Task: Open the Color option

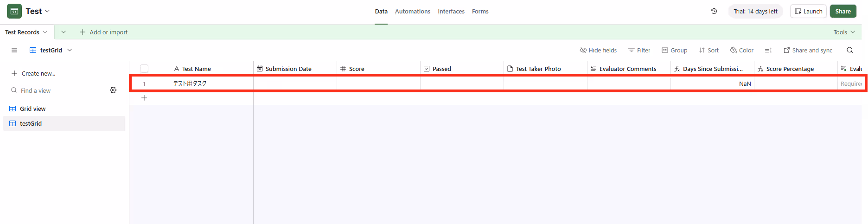Action: pyautogui.click(x=742, y=50)
